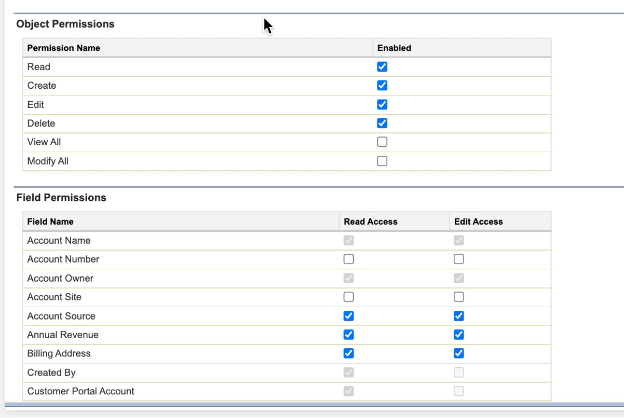Viewport: 624px width, 418px height.
Task: Grant Edit Access for Account Site
Action: (459, 297)
